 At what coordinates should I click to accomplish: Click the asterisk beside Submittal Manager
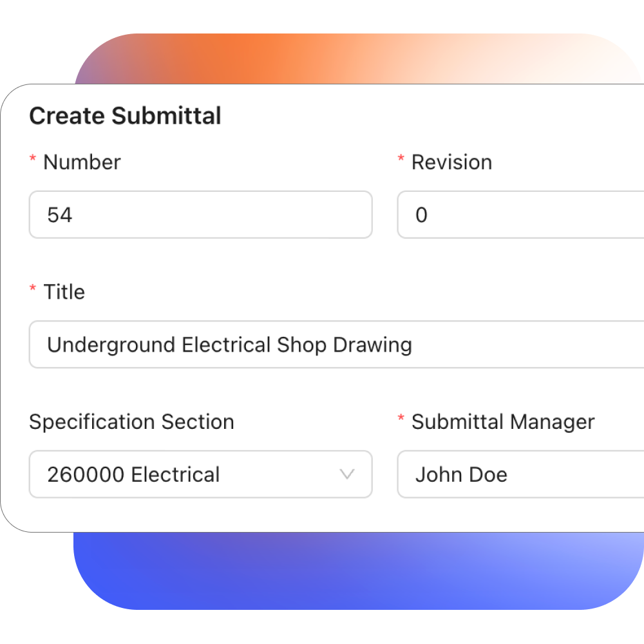point(401,420)
